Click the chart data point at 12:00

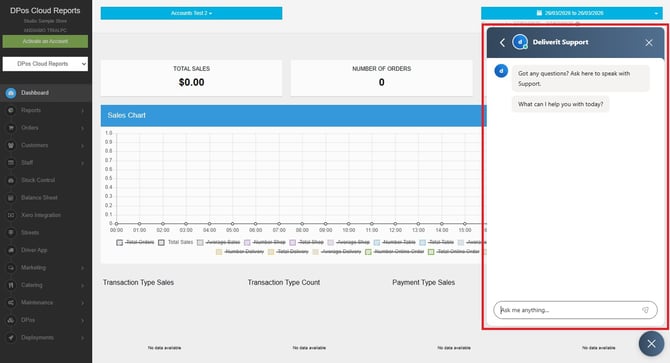pos(395,223)
